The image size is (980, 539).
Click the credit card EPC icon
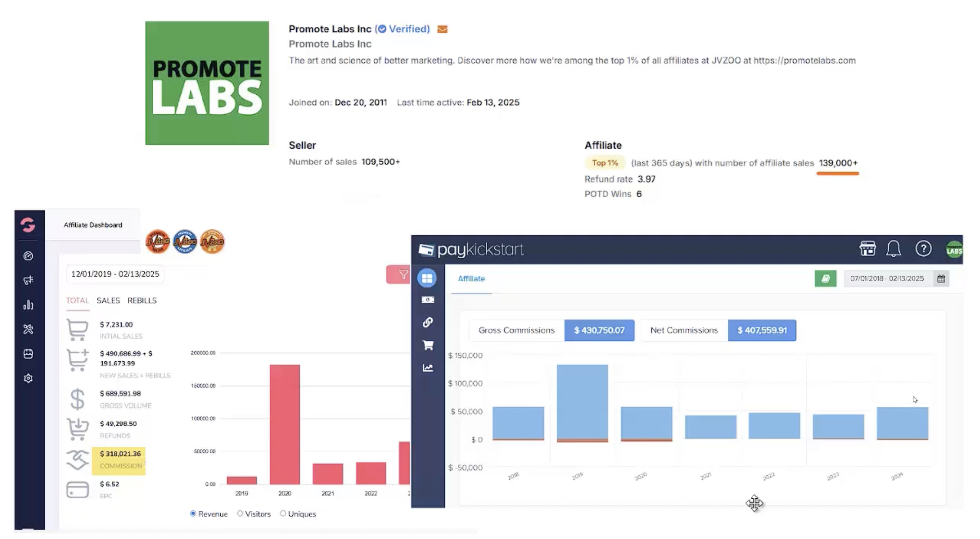(77, 490)
